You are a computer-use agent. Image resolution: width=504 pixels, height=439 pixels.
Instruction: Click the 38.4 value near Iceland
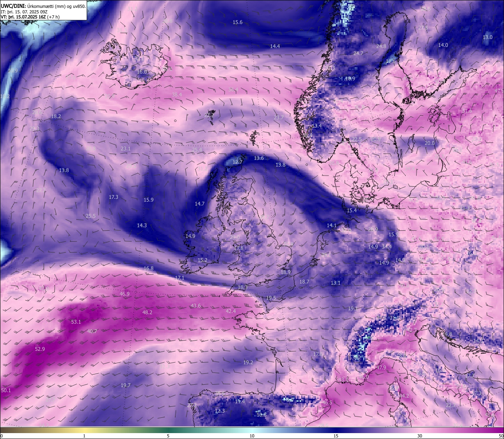click(177, 94)
